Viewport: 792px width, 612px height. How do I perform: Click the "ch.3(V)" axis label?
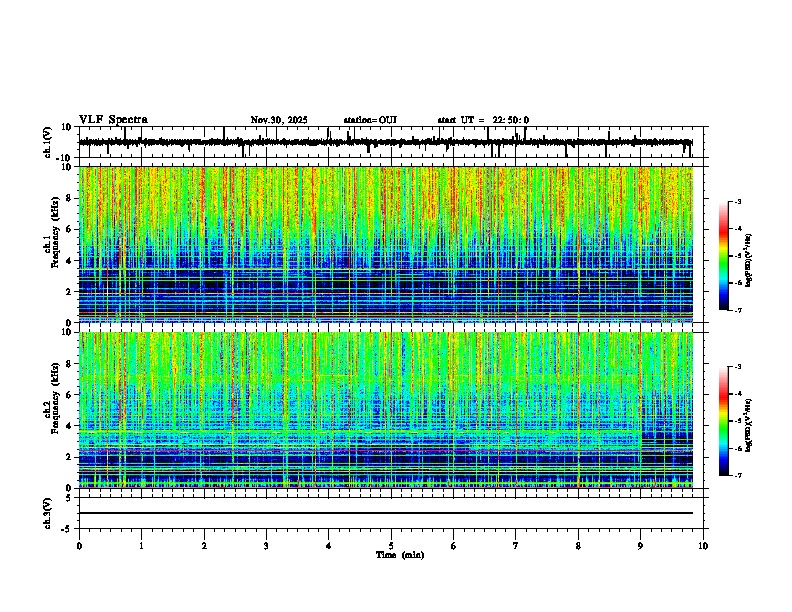tap(48, 513)
